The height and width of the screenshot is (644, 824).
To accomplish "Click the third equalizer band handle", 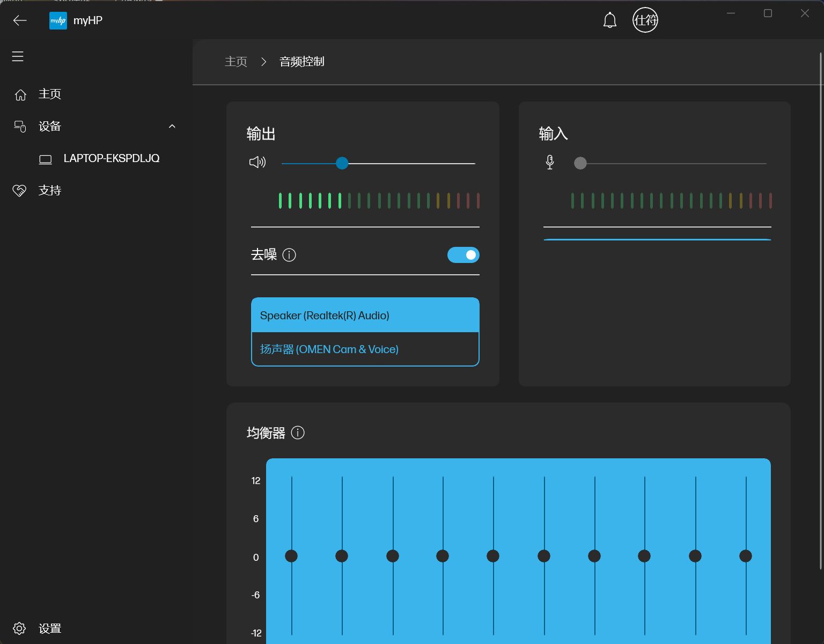I will pyautogui.click(x=393, y=556).
